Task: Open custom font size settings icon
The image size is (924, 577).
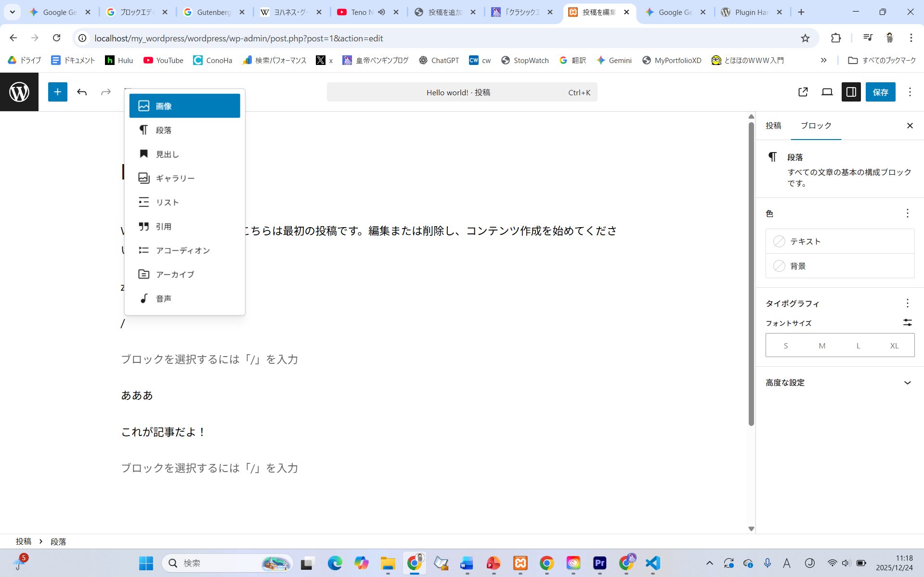Action: point(907,322)
